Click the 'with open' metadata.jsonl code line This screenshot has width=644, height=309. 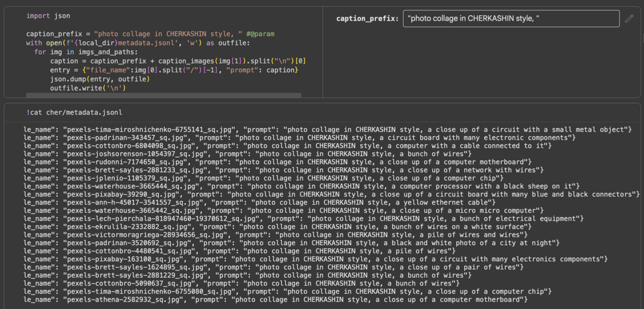[138, 43]
